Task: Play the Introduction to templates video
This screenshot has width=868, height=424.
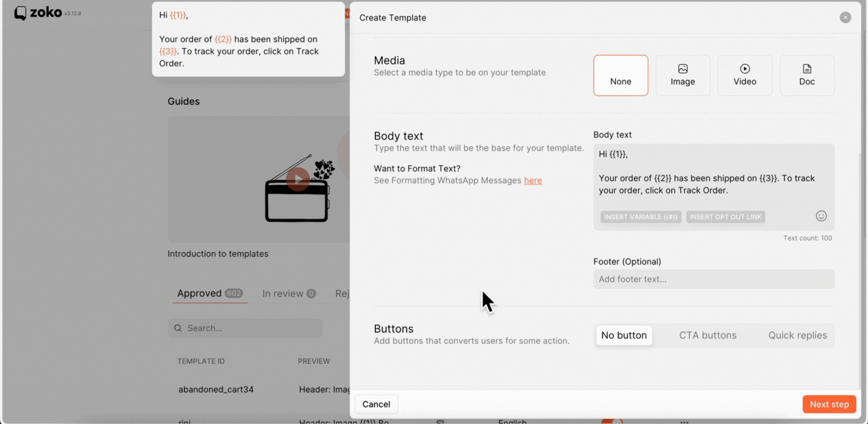Action: click(297, 179)
